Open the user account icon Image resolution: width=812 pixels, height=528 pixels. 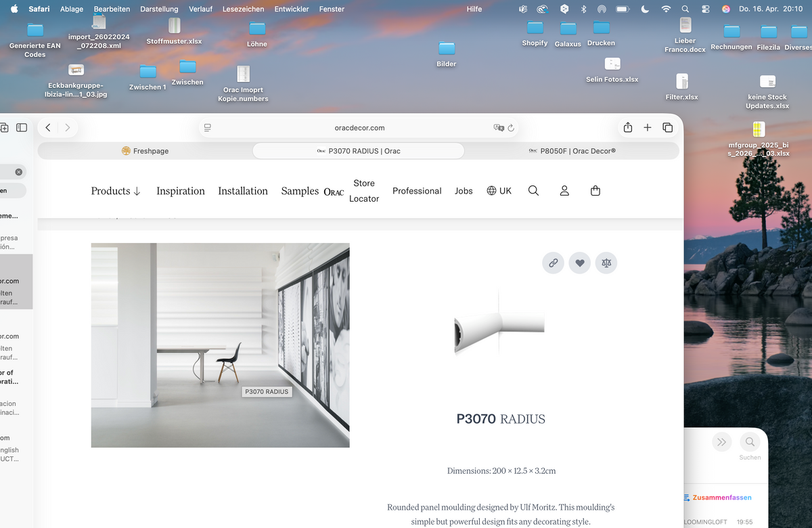[x=564, y=191]
